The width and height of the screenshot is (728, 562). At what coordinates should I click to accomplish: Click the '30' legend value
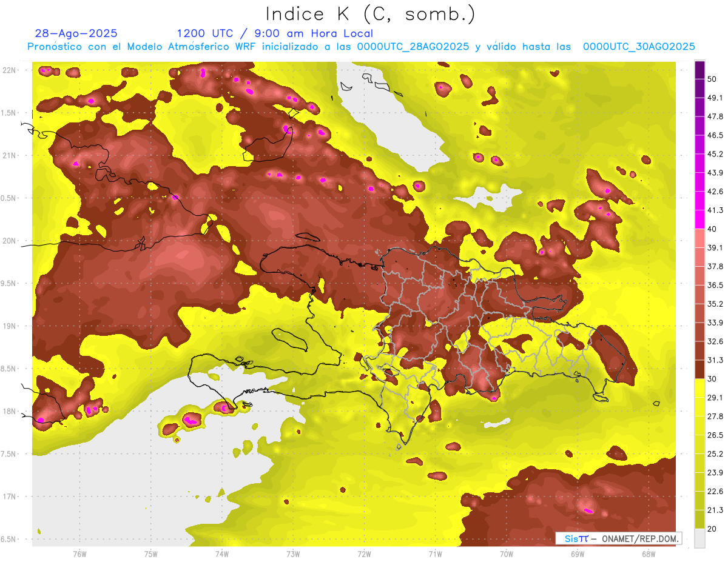click(713, 379)
